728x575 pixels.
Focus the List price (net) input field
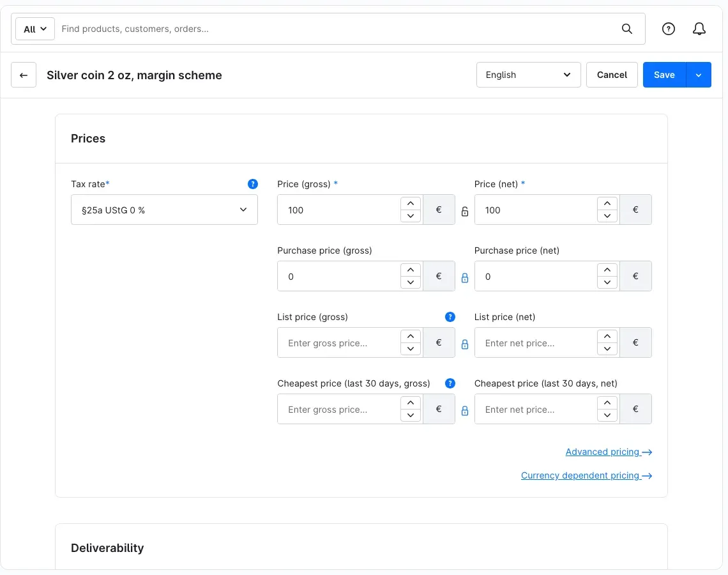(536, 343)
